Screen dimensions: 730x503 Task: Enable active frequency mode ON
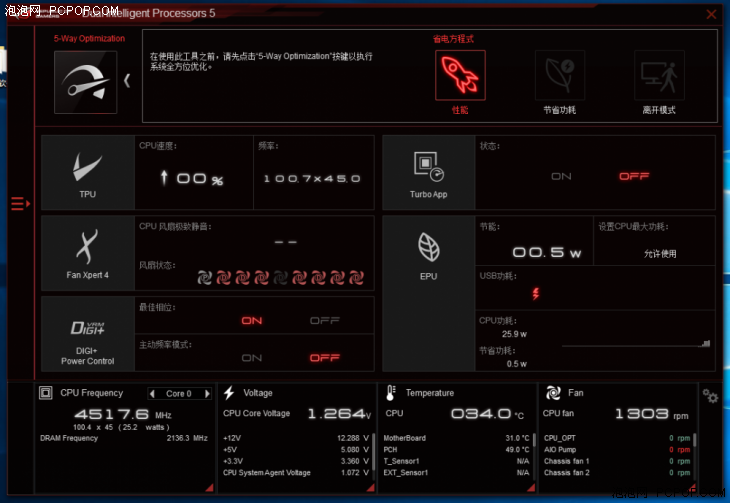(252, 358)
